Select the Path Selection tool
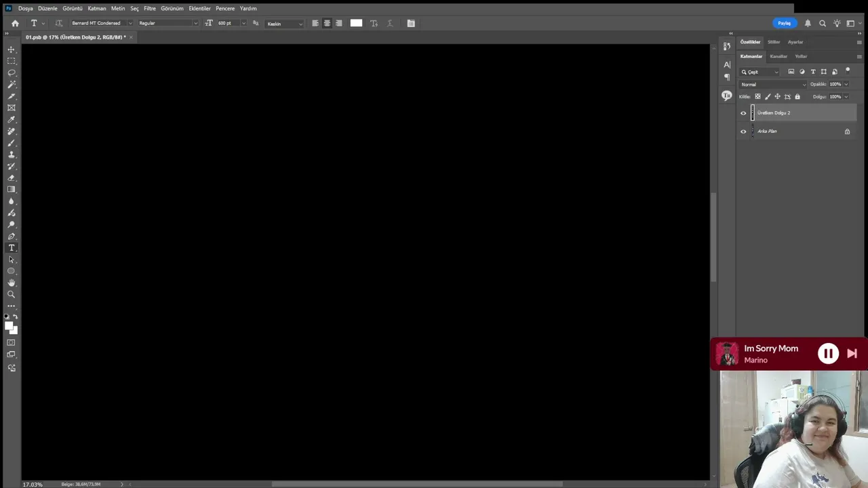Viewport: 868px width, 488px height. (x=12, y=260)
